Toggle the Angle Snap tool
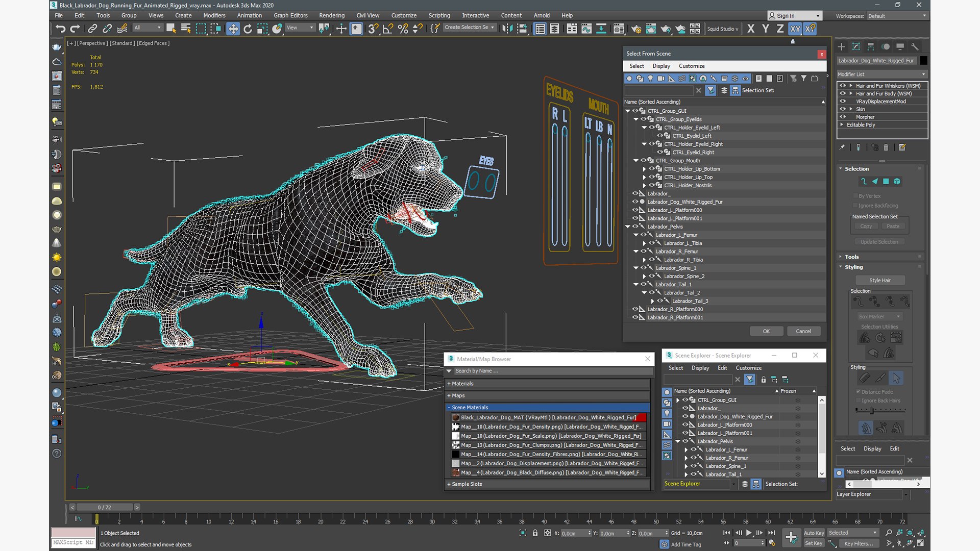Screen dimensions: 980x551 (388, 29)
